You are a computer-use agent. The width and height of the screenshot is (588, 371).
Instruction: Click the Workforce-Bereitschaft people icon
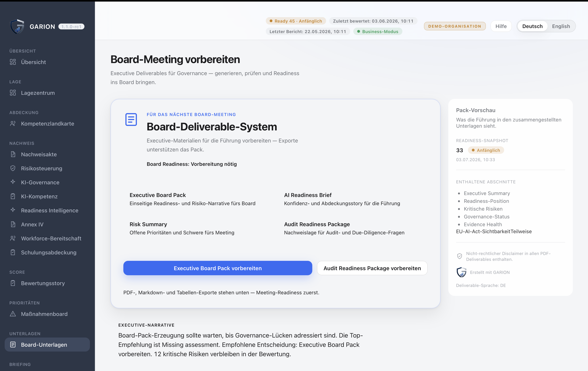[x=13, y=238]
